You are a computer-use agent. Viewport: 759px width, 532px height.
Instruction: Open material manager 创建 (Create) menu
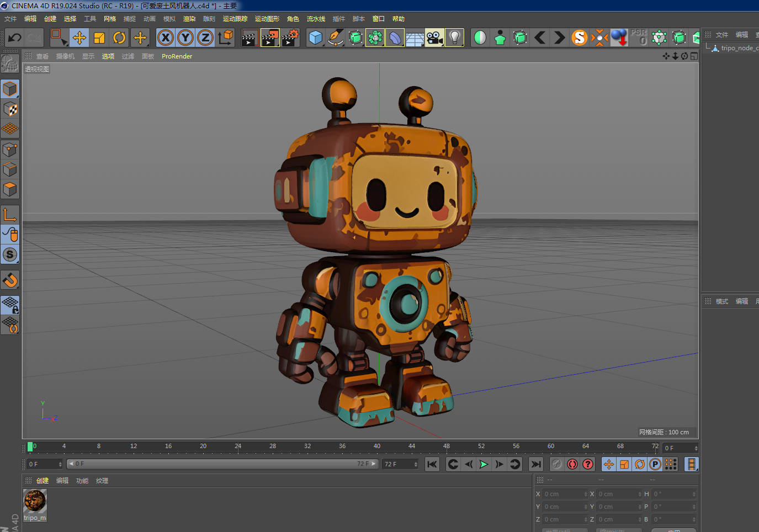[43, 481]
